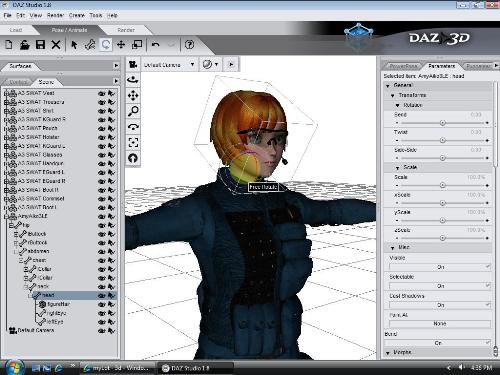500x375 pixels.
Task: Open the Tools menu
Action: [96, 15]
